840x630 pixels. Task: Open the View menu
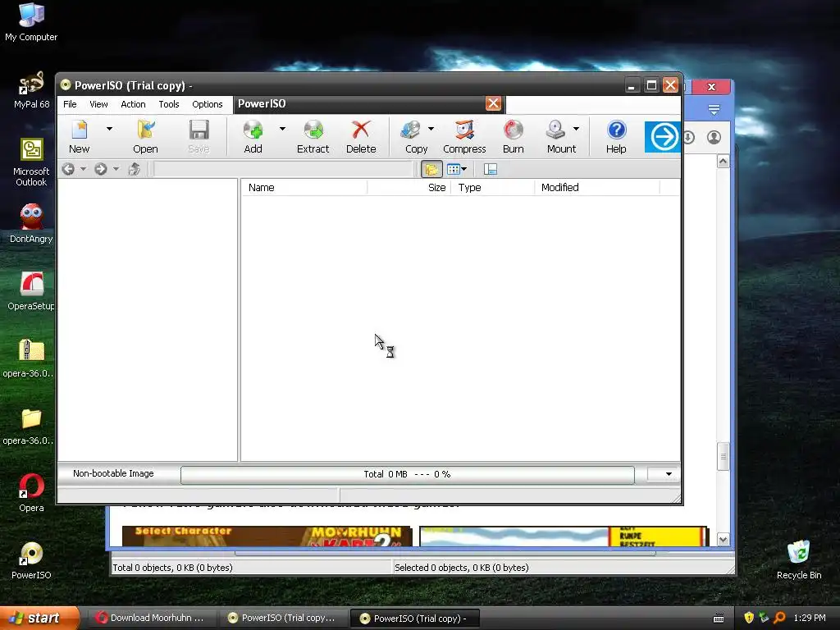pos(98,104)
